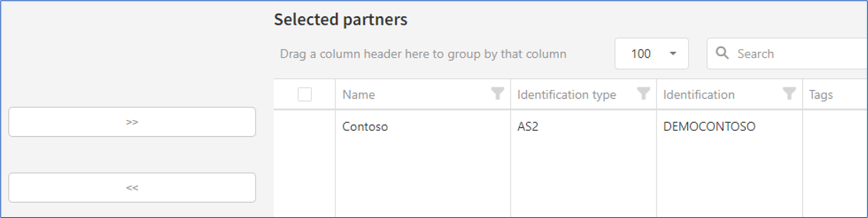868x218 pixels.
Task: Sort by the Name column header
Action: pos(359,95)
